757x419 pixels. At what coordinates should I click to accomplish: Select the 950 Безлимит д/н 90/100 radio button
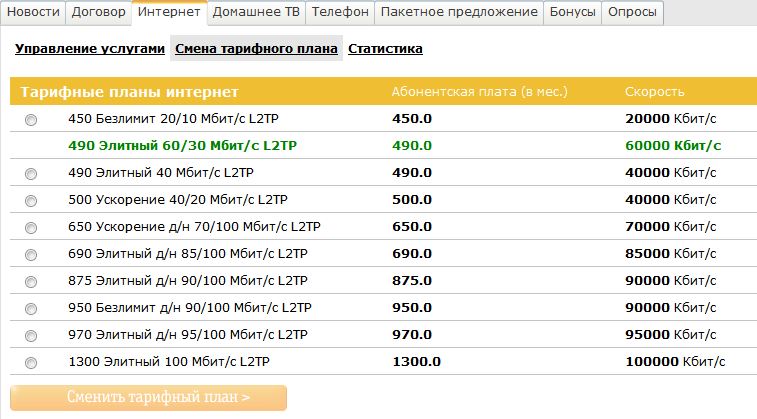coord(31,308)
